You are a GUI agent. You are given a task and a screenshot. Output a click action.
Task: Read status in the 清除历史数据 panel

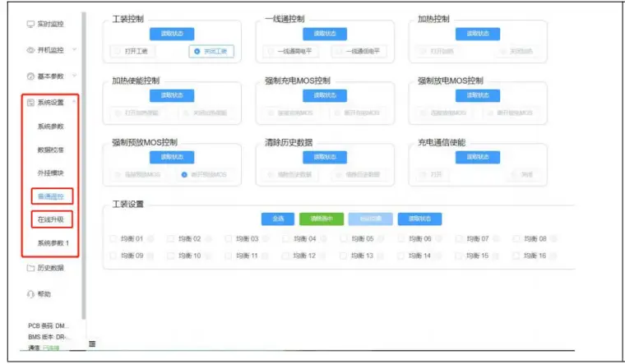point(325,157)
